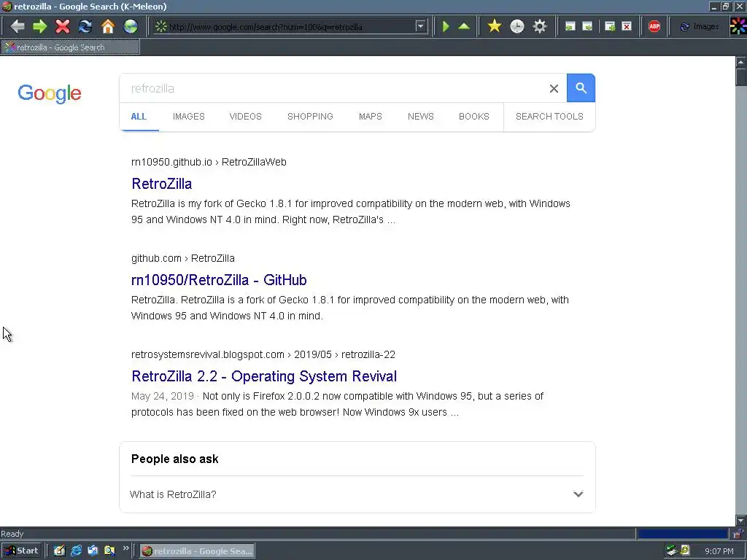Open SEARCH TOOLS options
This screenshot has width=747, height=560.
549,117
